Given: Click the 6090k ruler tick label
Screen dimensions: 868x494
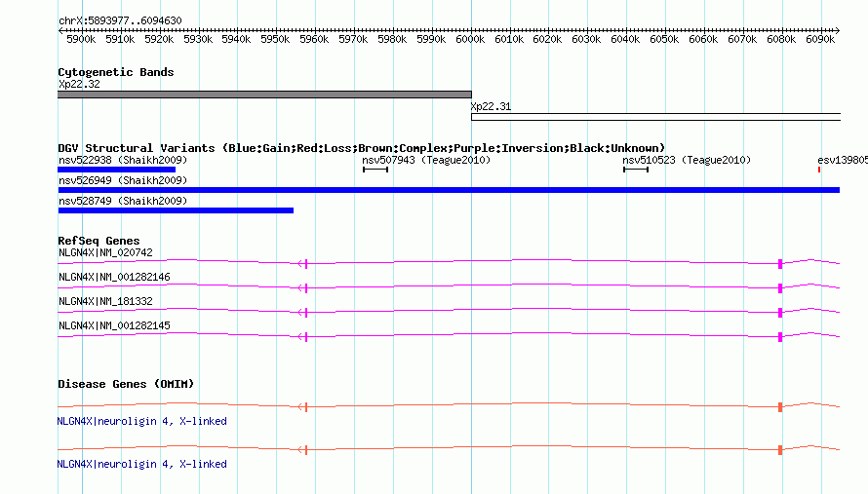Looking at the screenshot, I should [x=820, y=39].
